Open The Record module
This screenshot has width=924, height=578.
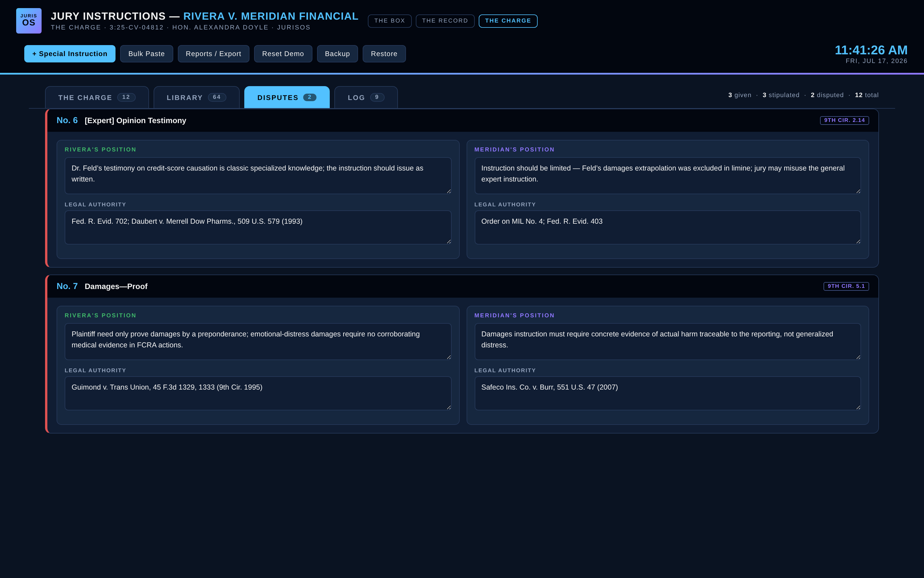click(x=445, y=21)
